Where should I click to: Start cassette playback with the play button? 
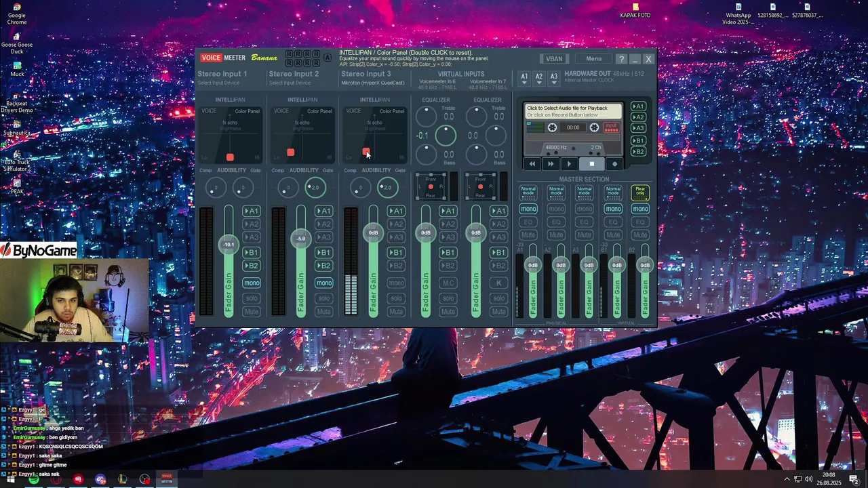(x=569, y=163)
